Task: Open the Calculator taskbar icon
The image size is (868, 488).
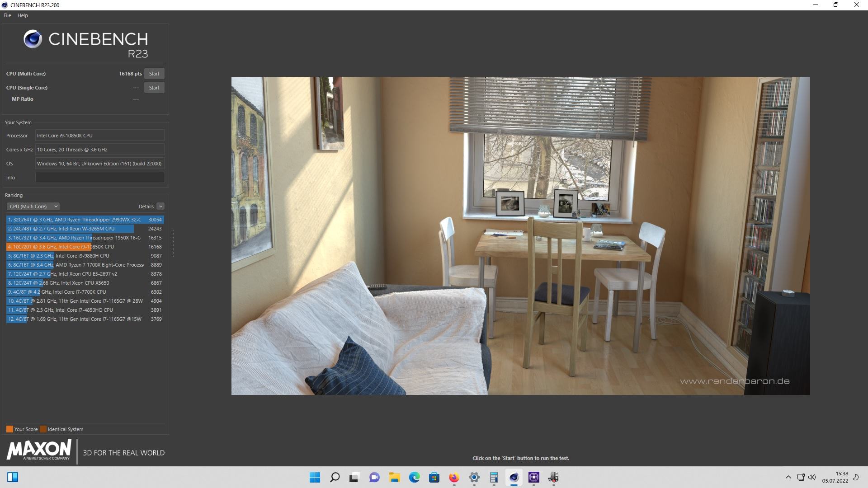Action: coord(494,477)
